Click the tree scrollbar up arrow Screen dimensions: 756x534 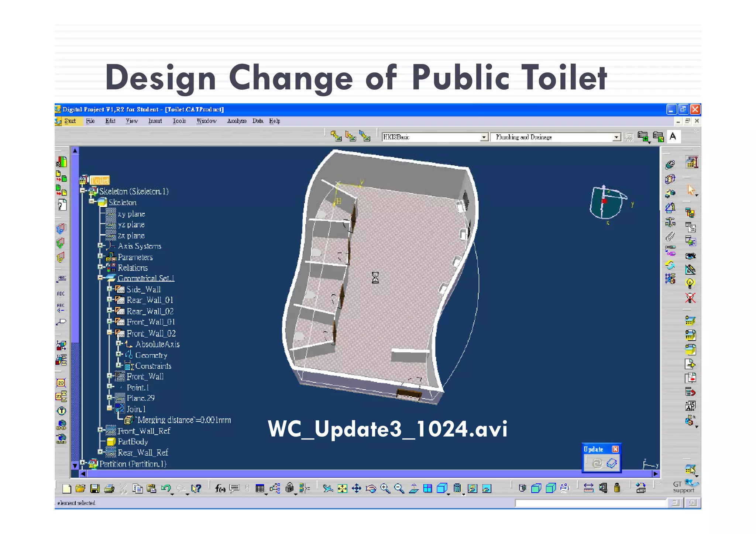(x=75, y=151)
